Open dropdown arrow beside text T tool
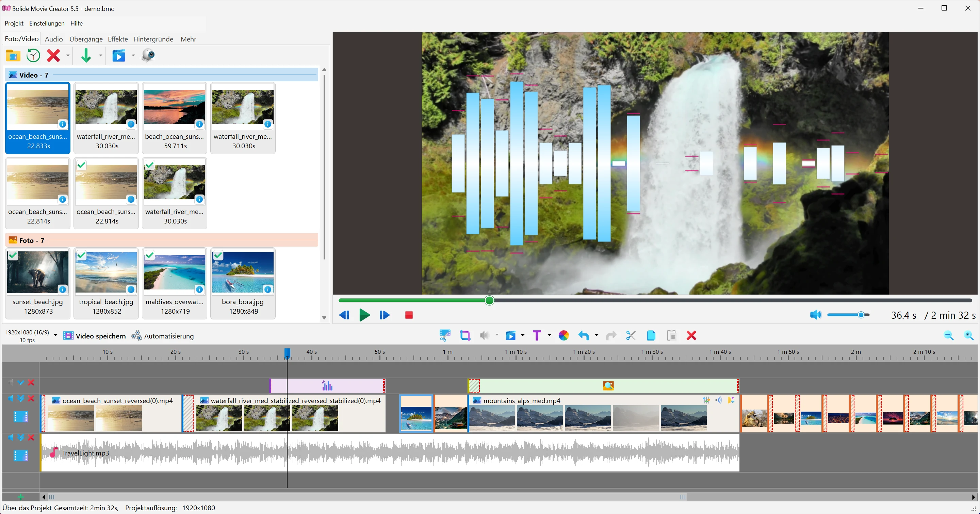 pyautogui.click(x=549, y=335)
